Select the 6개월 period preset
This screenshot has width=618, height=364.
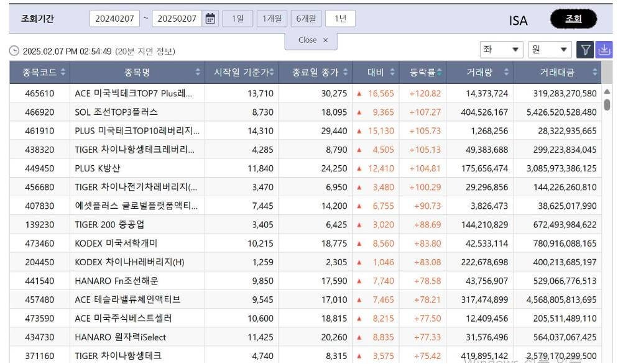(x=305, y=18)
